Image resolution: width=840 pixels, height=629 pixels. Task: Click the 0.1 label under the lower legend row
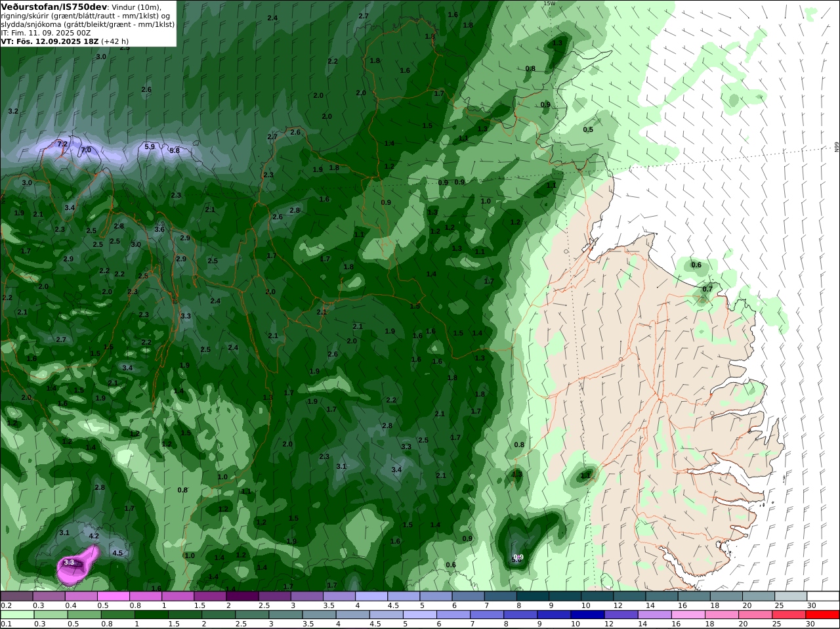click(6, 624)
